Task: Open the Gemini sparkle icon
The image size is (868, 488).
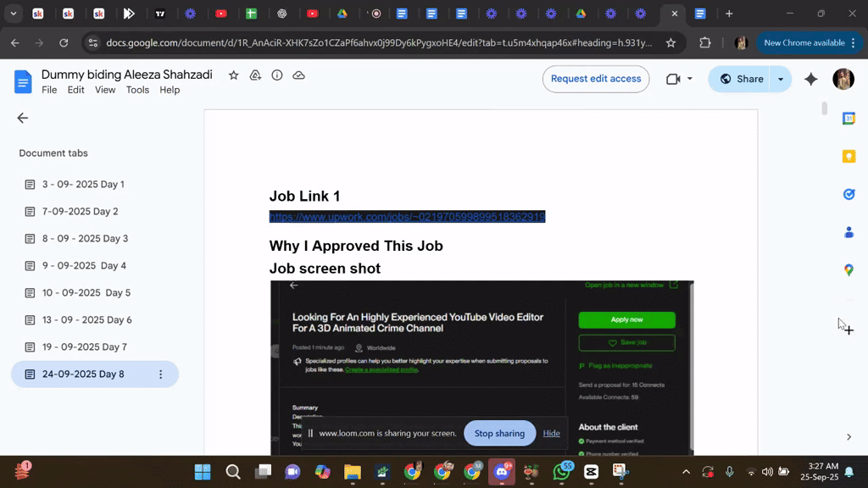Action: click(811, 79)
